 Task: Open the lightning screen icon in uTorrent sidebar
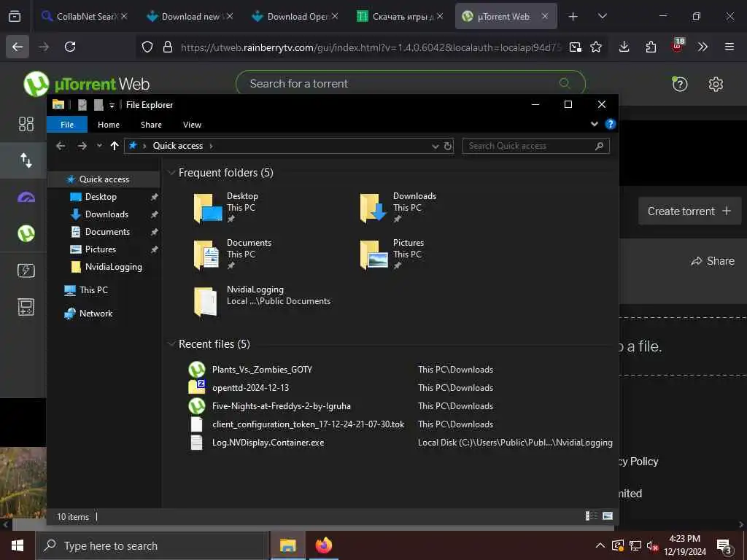click(x=26, y=271)
